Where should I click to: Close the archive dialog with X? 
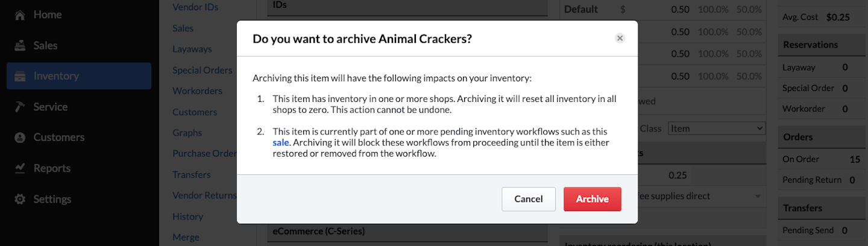(620, 39)
